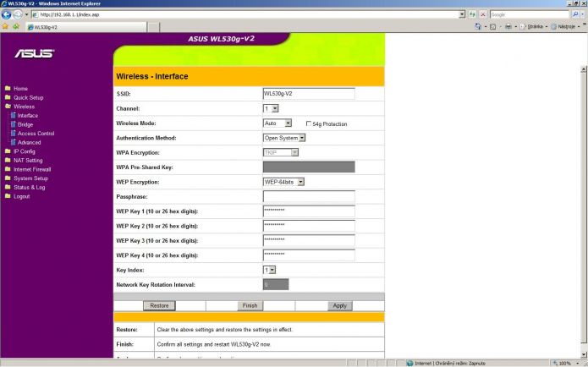Open the Quick Setup folder icon
Viewport: 588px width, 367px height.
pyautogui.click(x=8, y=97)
